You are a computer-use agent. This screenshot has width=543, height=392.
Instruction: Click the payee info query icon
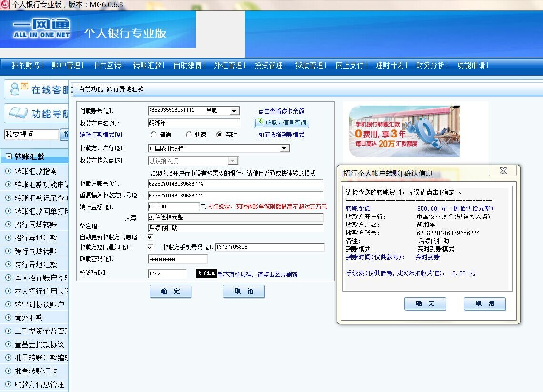pyautogui.click(x=260, y=122)
